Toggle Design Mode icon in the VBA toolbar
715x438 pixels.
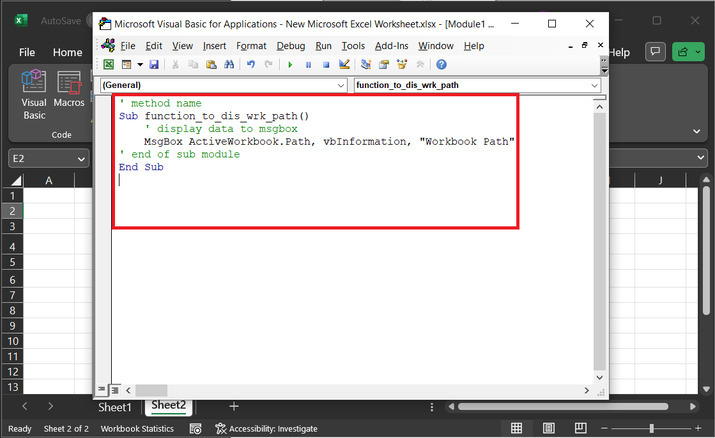click(x=343, y=65)
